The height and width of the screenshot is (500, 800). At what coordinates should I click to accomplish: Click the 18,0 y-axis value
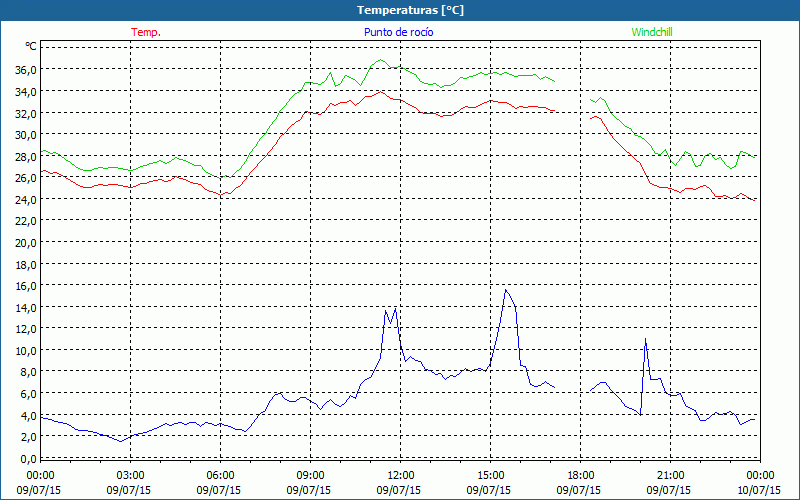(x=25, y=265)
